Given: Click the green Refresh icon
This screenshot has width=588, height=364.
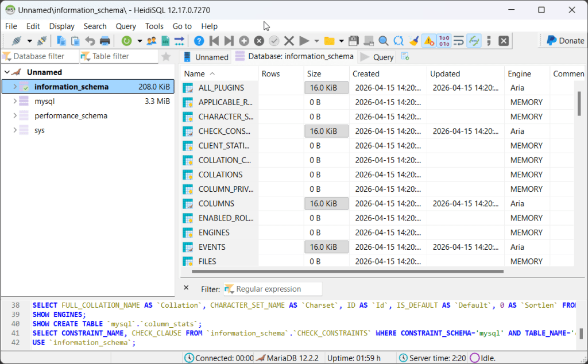Looking at the screenshot, I should (126, 41).
